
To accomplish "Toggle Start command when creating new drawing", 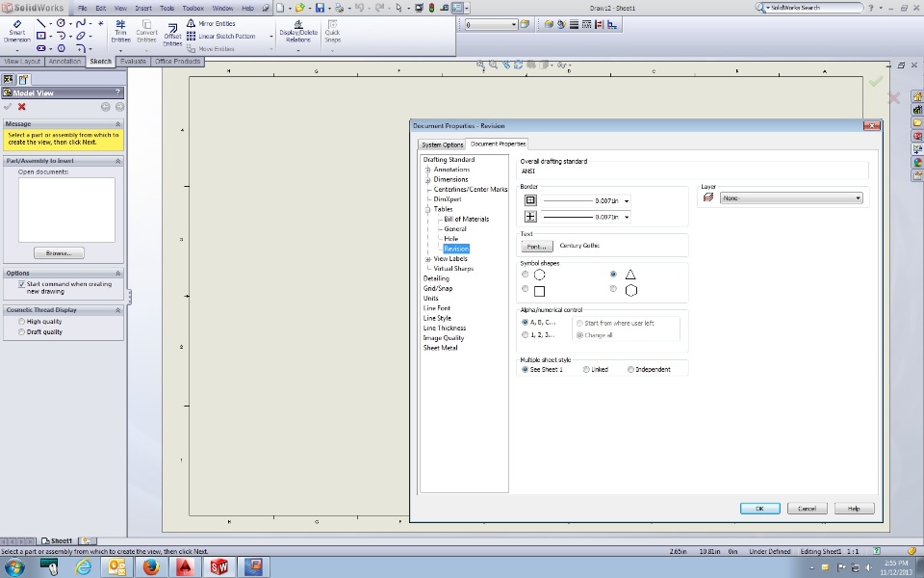I will (22, 284).
